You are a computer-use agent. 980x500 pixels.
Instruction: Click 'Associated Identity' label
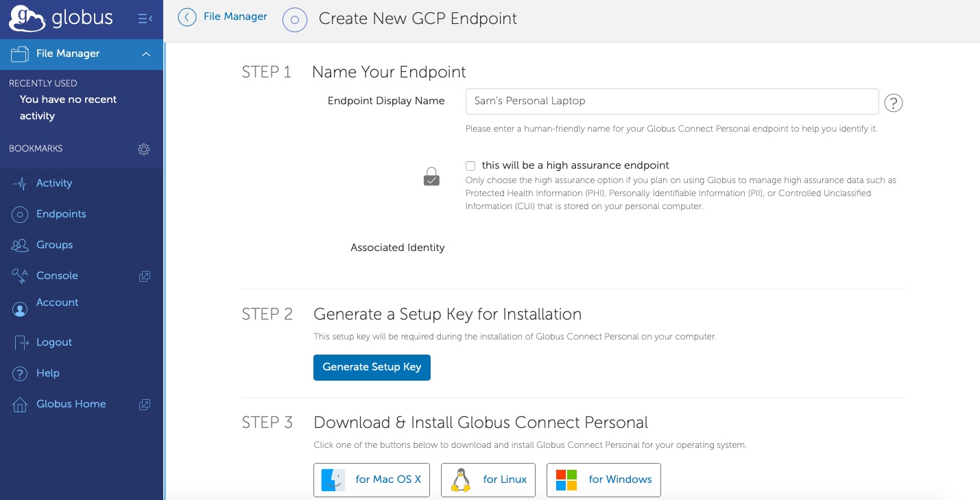point(398,248)
